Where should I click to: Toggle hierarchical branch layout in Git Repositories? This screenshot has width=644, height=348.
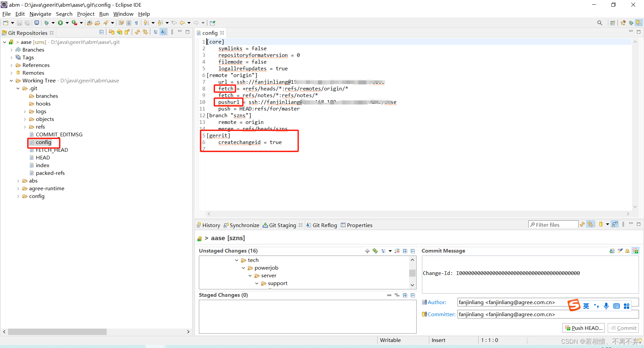155,32
